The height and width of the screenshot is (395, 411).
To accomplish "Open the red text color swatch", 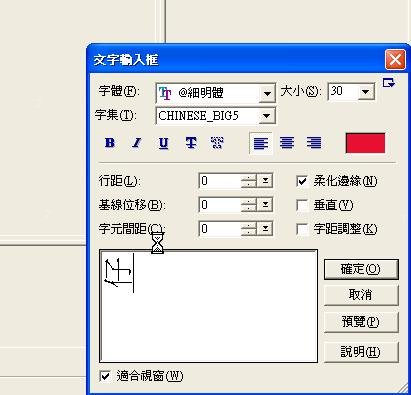I will tap(365, 143).
